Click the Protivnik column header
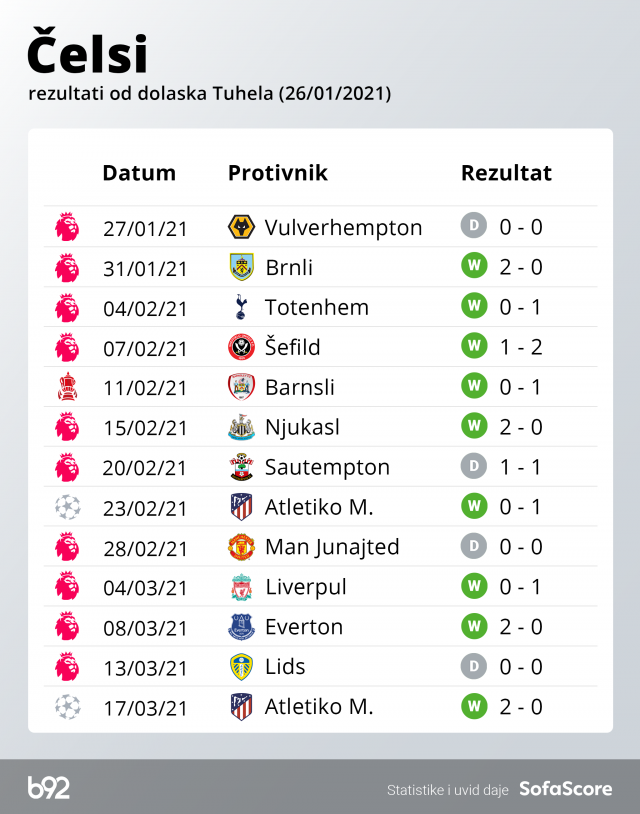The width and height of the screenshot is (640, 814). (278, 173)
